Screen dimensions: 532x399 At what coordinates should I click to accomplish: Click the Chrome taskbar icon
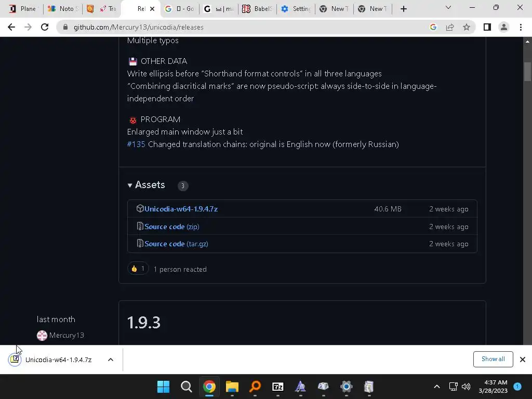209,387
